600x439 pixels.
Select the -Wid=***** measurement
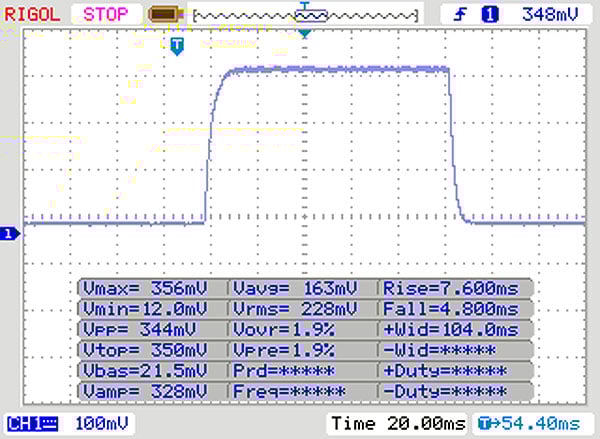click(x=439, y=350)
